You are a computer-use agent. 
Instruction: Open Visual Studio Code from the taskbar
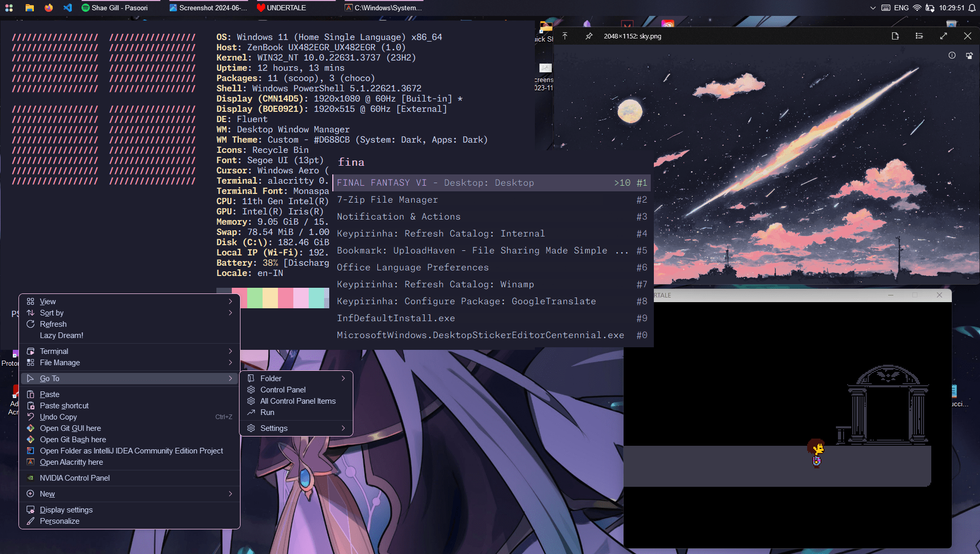tap(68, 8)
